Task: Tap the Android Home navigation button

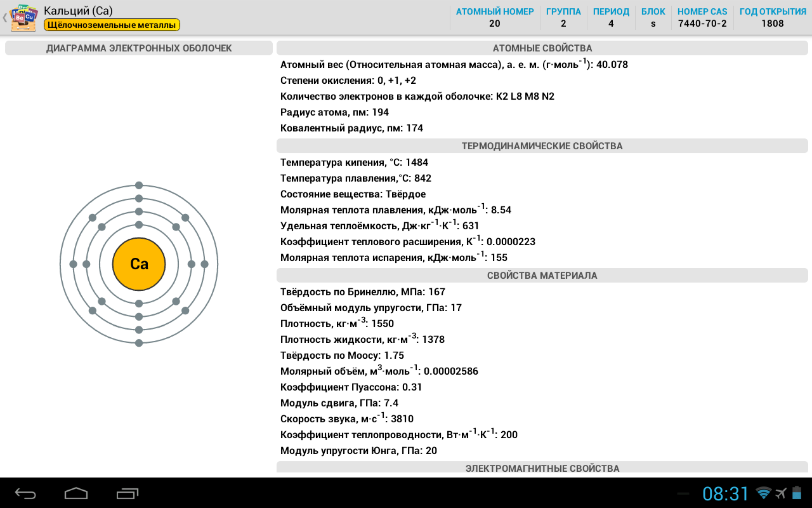Action: coord(76,493)
